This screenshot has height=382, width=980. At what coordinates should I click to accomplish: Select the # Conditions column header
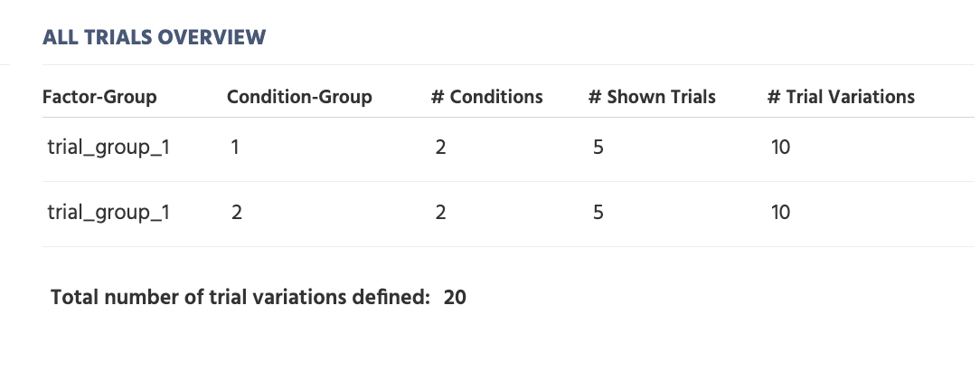487,97
